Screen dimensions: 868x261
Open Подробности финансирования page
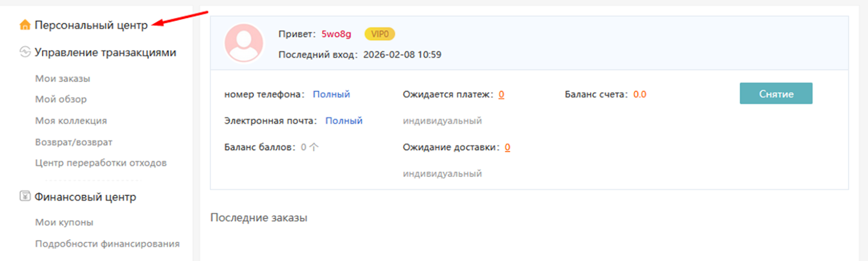coord(107,244)
